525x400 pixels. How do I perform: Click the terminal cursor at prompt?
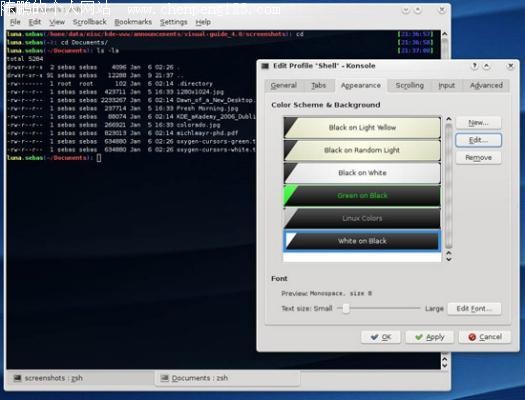coord(99,158)
